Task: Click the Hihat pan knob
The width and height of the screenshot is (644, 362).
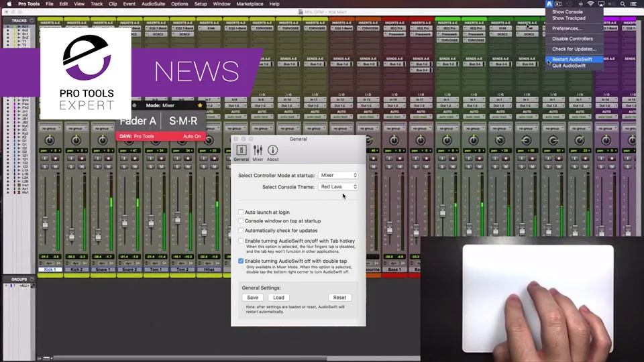Action: click(x=209, y=140)
